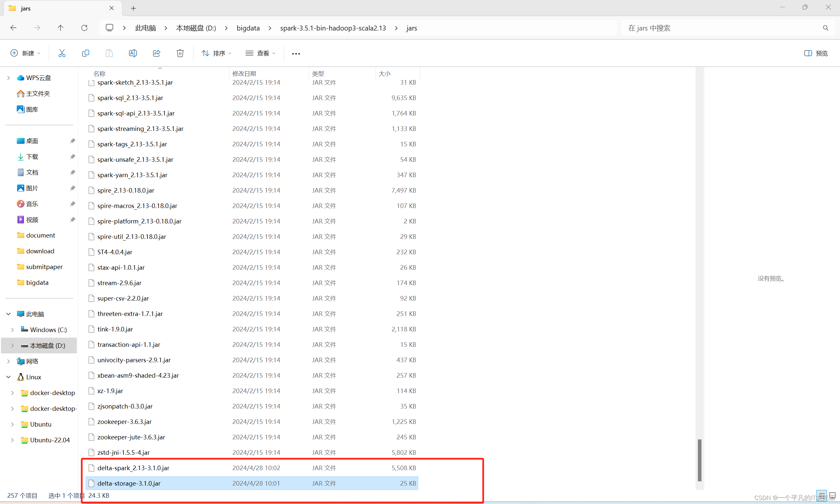Click the Delete icon
This screenshot has height=504, width=840.
[x=180, y=53]
